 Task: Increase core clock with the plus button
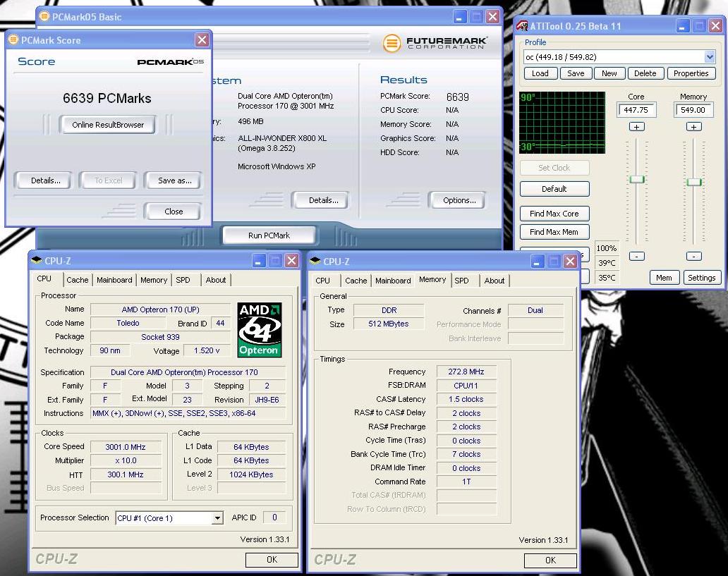coord(636,127)
